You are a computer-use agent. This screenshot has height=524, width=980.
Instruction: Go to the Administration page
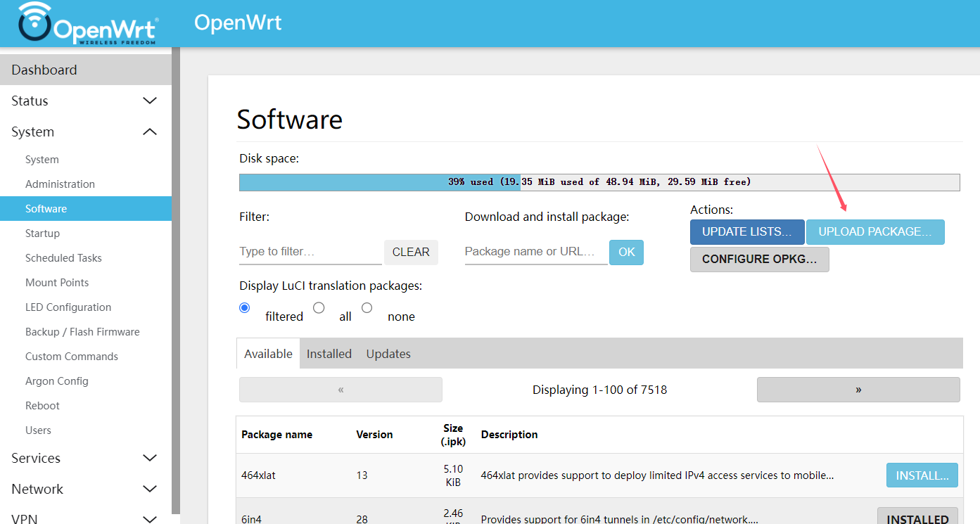point(60,184)
